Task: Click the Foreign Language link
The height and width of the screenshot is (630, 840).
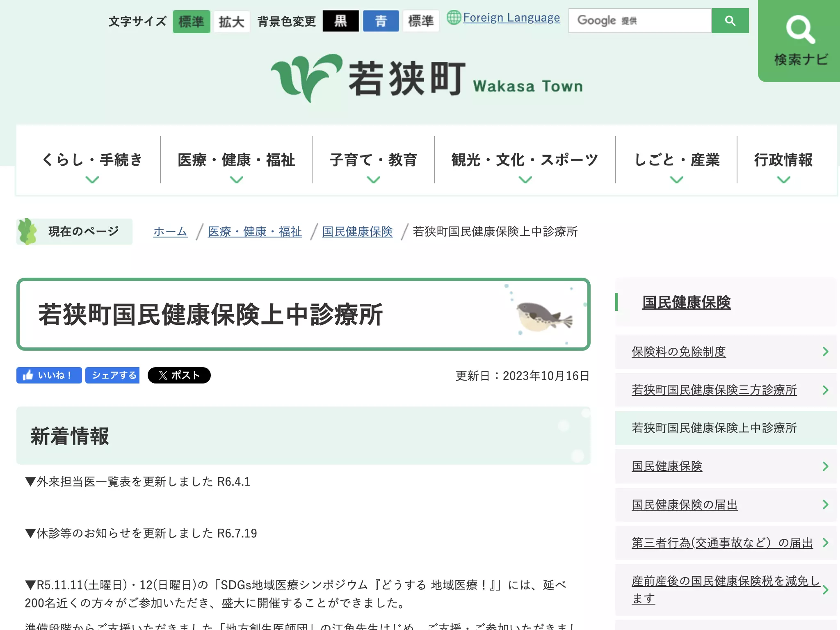Action: click(x=511, y=18)
